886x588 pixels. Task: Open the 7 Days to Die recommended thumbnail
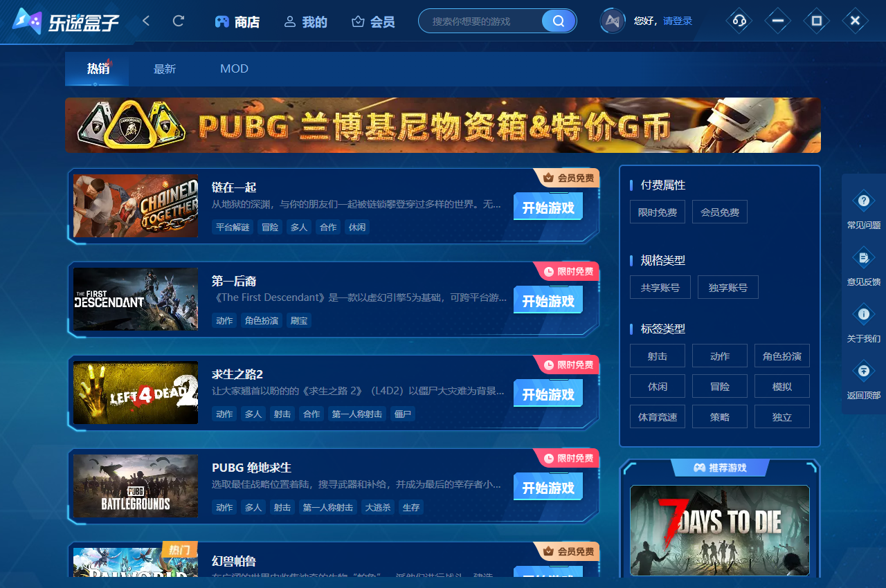pos(720,531)
